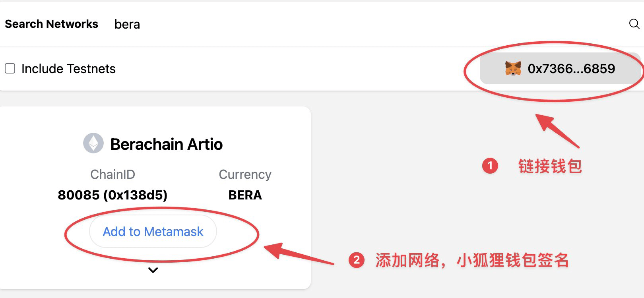Click the red 链接钱包 annotation text
644x298 pixels.
coord(550,166)
